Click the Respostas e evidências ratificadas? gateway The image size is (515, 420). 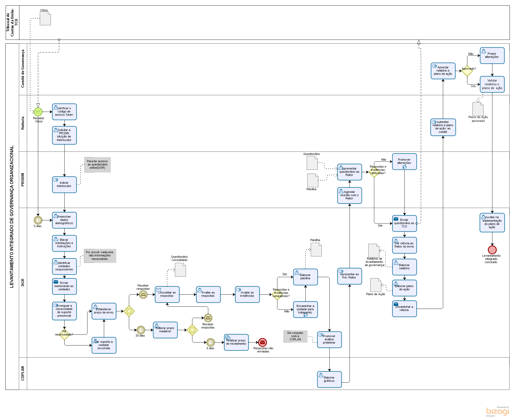tap(374, 172)
